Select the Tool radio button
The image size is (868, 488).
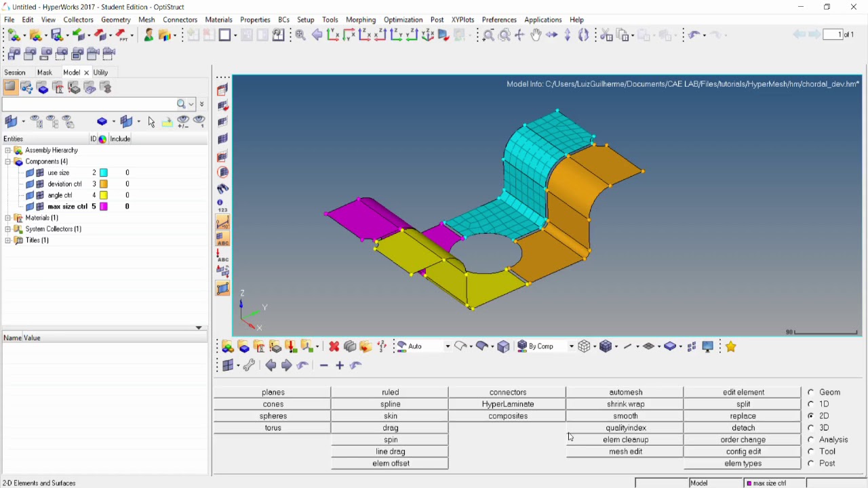[810, 451]
